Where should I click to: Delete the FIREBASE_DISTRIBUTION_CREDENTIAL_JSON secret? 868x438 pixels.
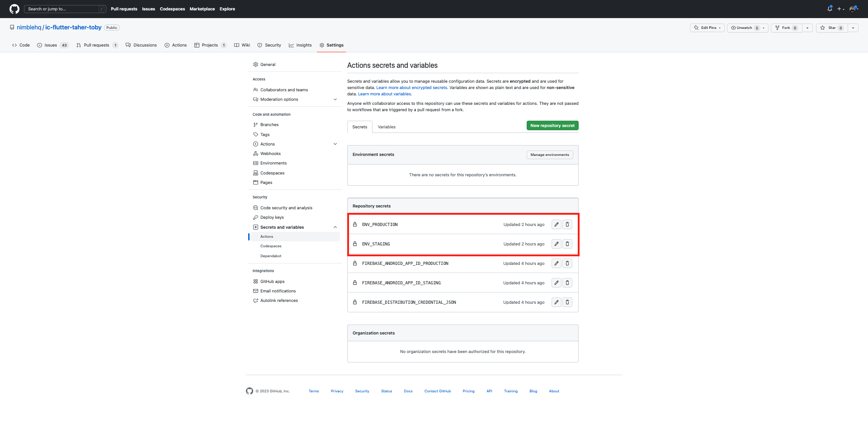tap(567, 302)
